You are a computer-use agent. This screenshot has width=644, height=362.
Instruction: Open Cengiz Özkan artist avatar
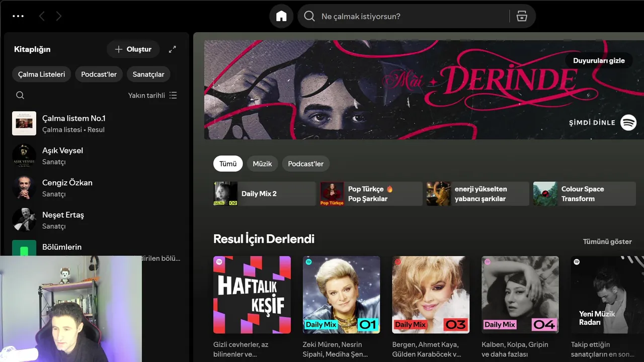point(24,188)
